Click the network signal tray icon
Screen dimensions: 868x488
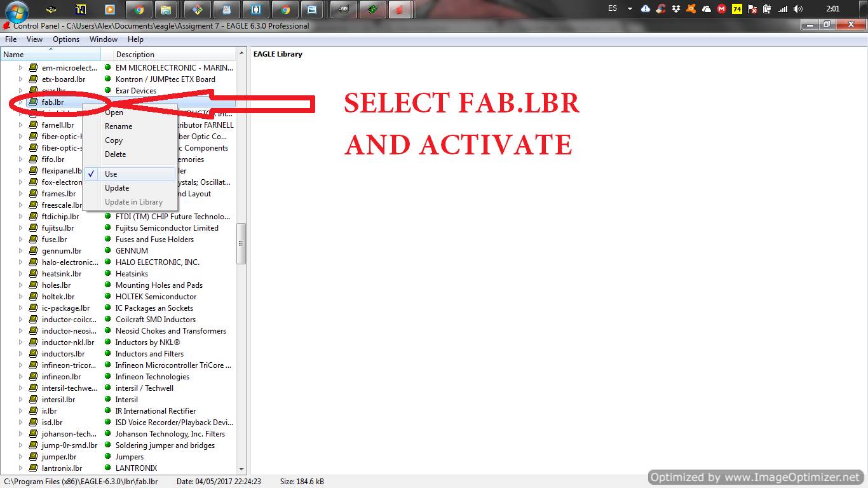click(783, 9)
